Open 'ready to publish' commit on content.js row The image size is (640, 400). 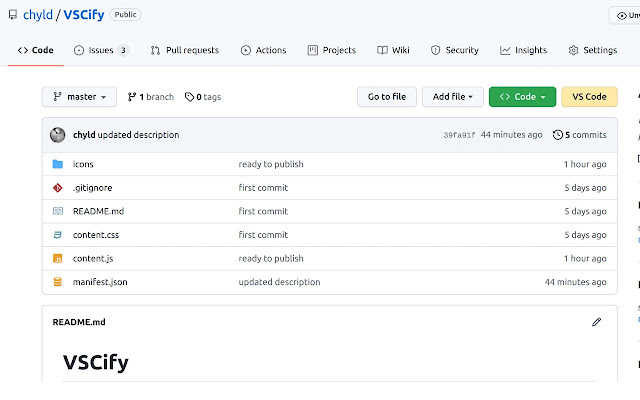click(271, 258)
